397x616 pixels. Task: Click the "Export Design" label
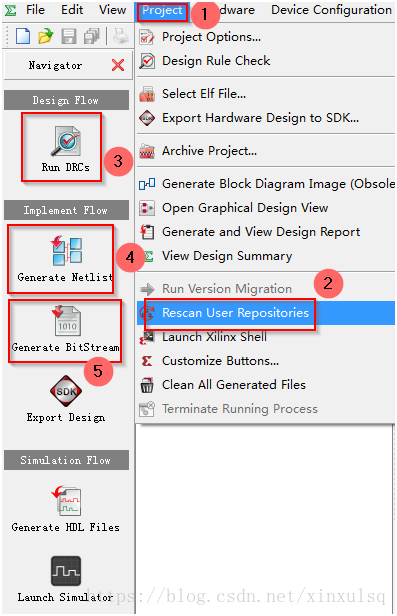[x=66, y=417]
